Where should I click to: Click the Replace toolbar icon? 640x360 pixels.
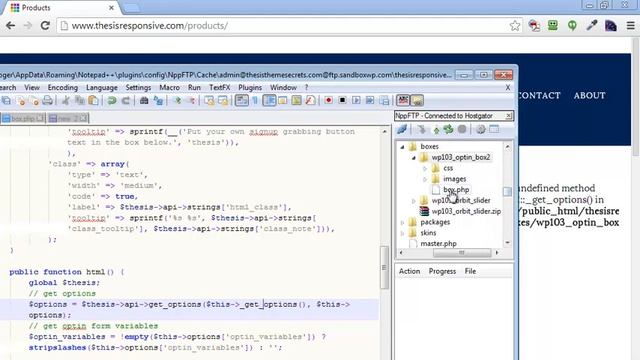158,100
